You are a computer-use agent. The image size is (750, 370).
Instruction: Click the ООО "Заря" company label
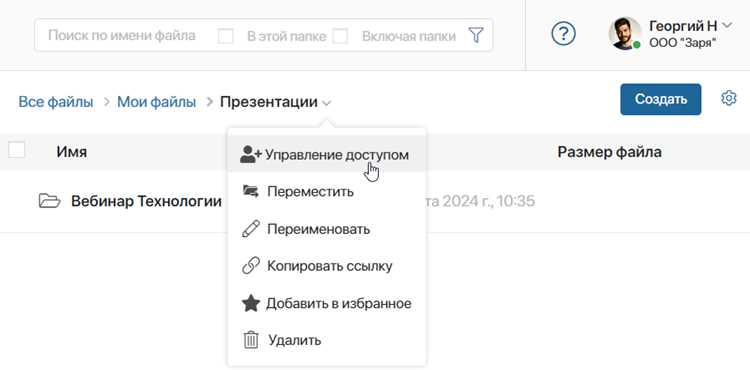[x=683, y=43]
